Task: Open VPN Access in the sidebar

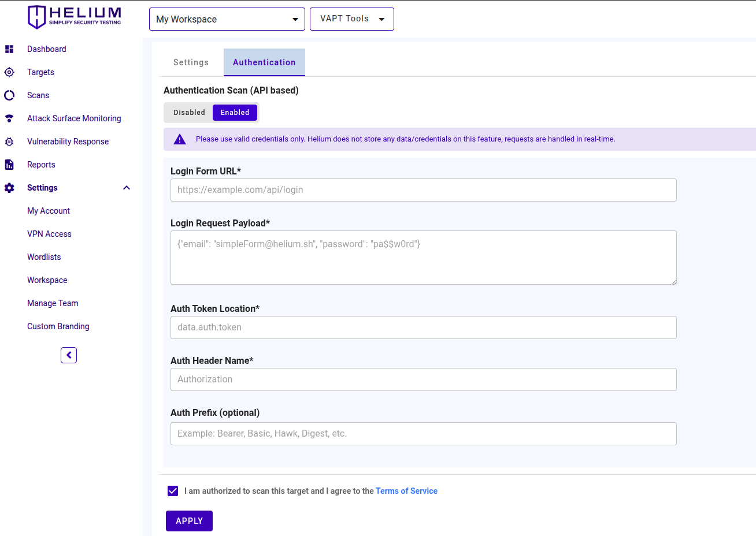Action: 49,234
